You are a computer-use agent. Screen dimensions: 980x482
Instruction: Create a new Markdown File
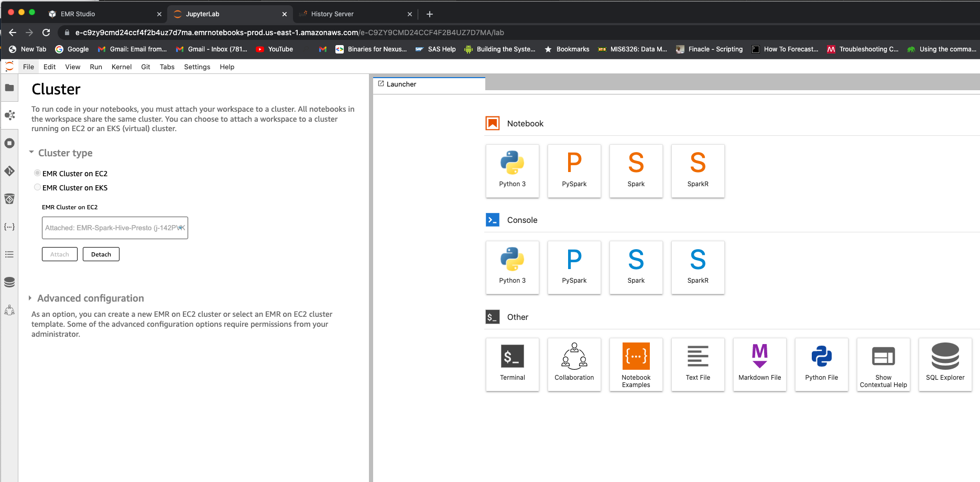(760, 365)
